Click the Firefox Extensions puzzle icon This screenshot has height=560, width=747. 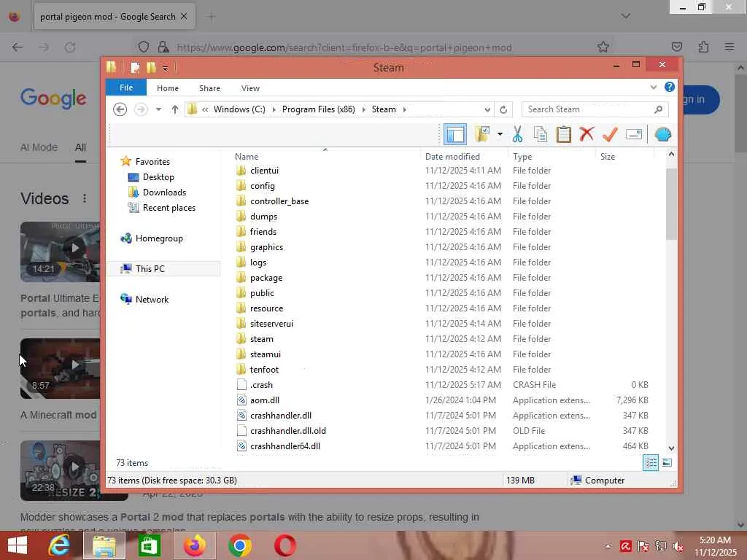[703, 47]
